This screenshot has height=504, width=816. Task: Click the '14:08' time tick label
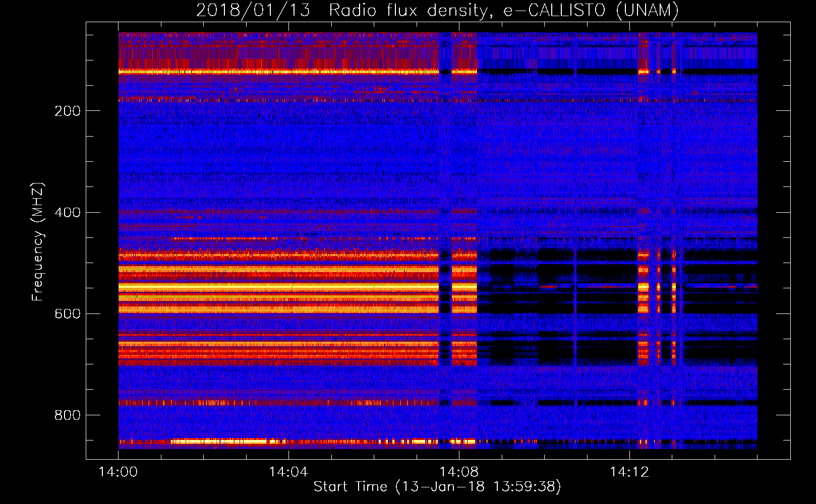click(458, 472)
